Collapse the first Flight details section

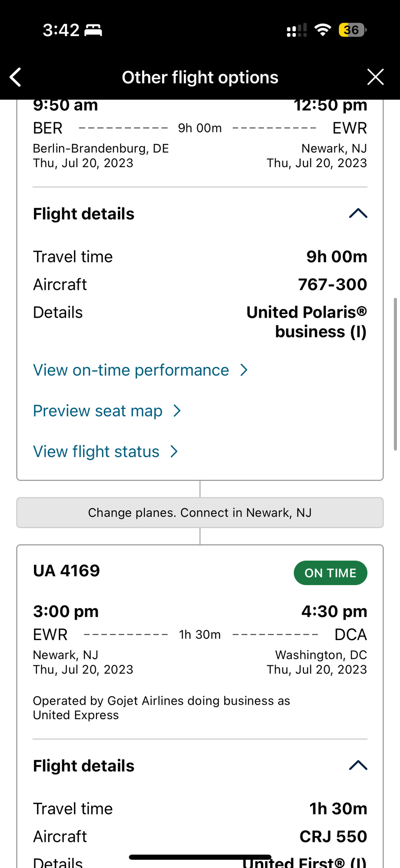358,214
